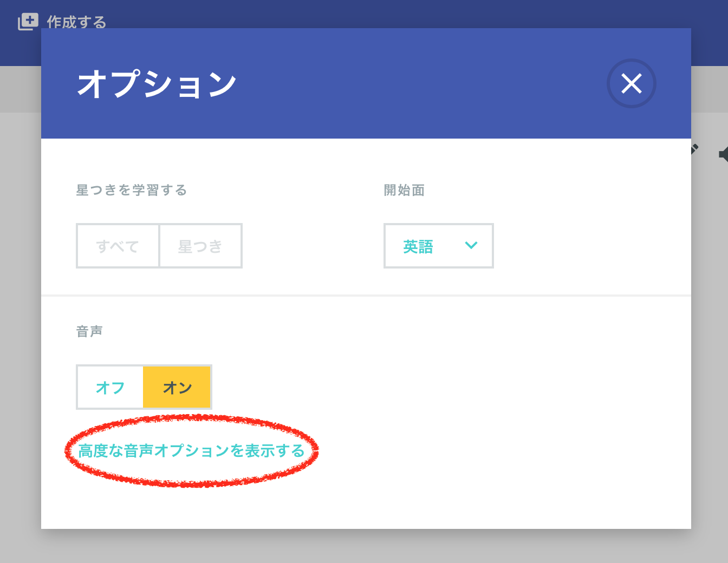Close the オプション dialog with the X button

[x=631, y=83]
